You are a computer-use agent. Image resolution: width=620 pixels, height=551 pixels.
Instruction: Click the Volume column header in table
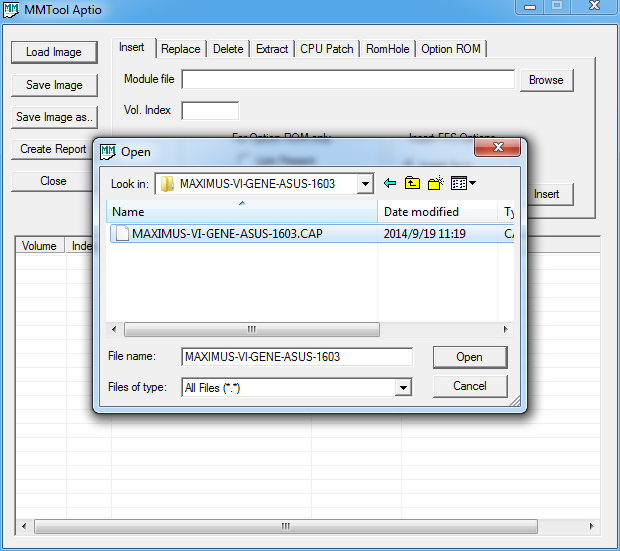coord(40,246)
